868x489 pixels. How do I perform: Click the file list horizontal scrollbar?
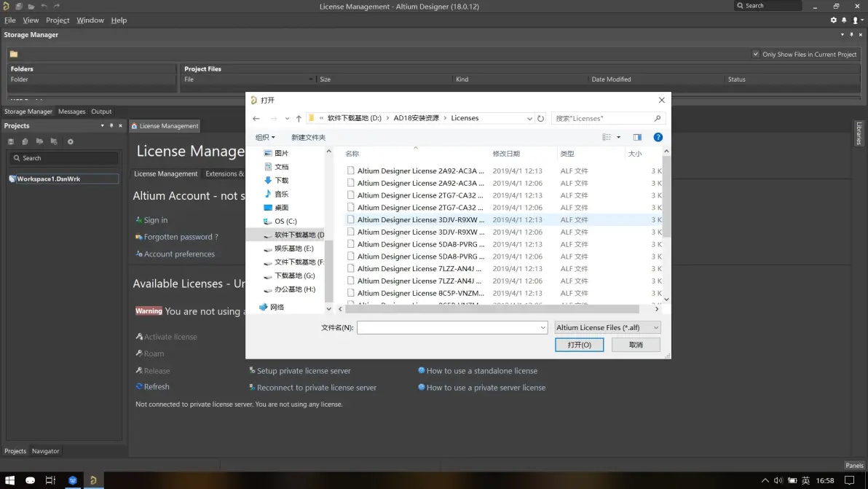pyautogui.click(x=492, y=309)
